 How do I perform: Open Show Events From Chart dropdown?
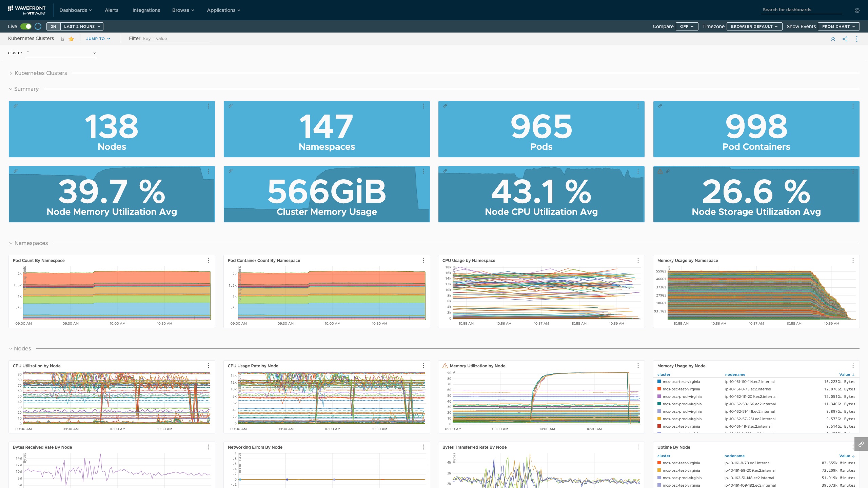[839, 26]
